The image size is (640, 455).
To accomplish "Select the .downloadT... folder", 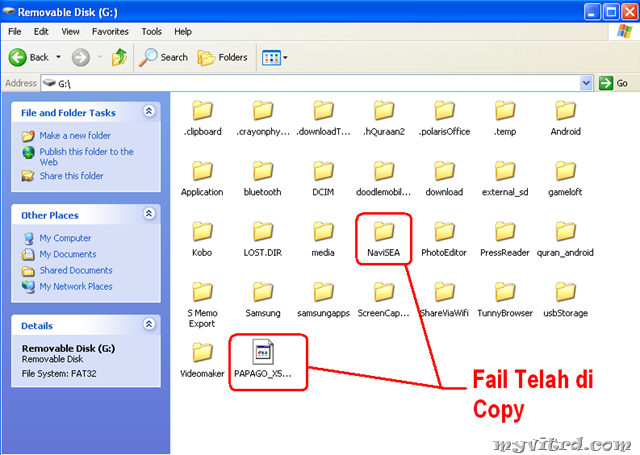I will (x=323, y=118).
